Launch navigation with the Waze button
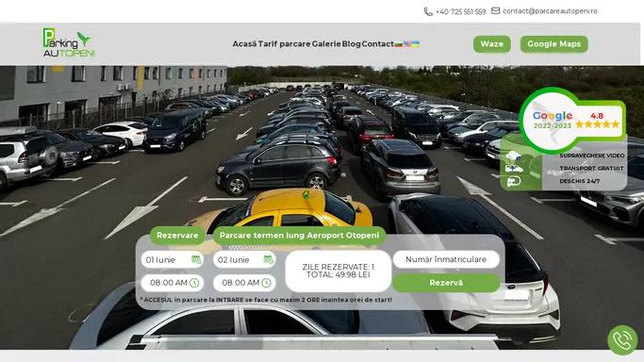Screen dimensions: 644x362 coord(492,44)
